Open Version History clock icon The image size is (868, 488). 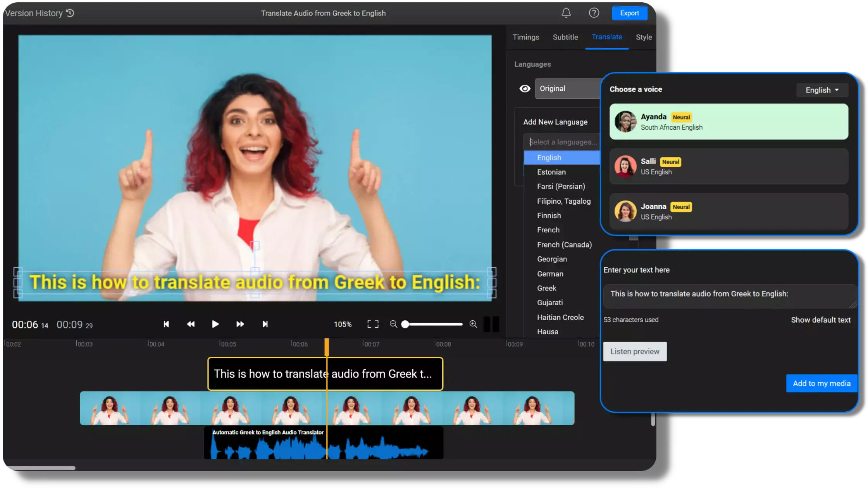(70, 13)
